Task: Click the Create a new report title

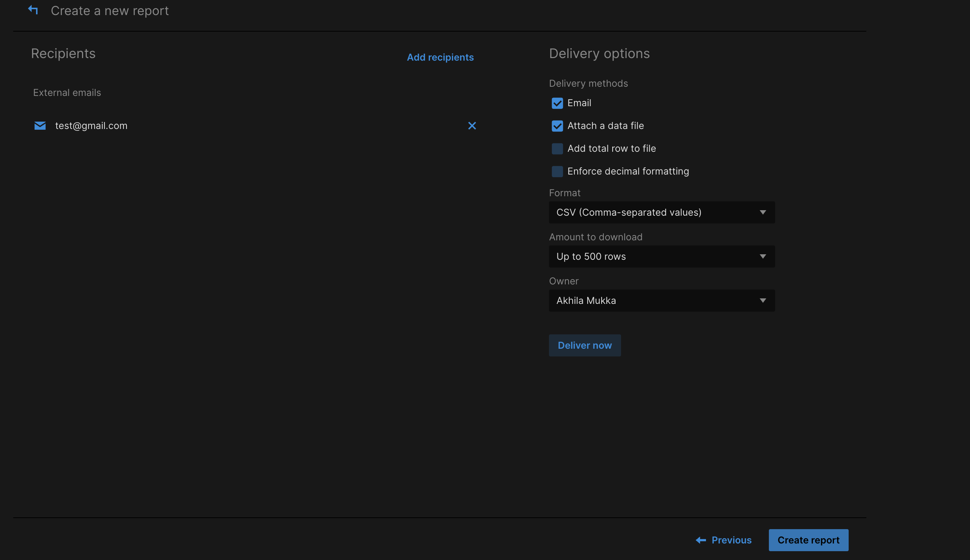Action: (110, 11)
